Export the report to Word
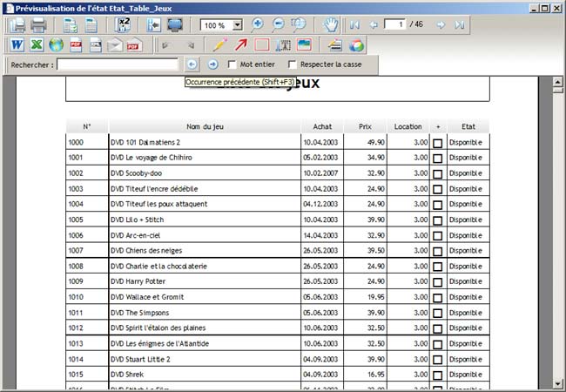The height and width of the screenshot is (392, 566). [17, 45]
